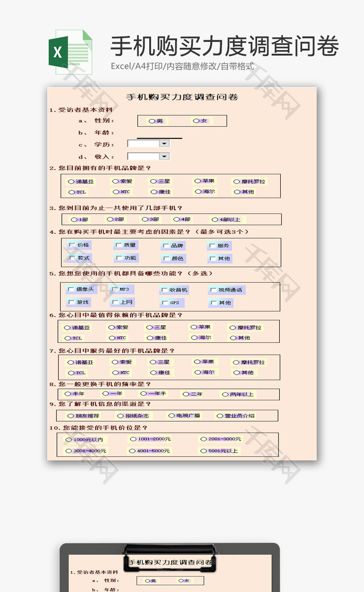
Task: Expand the 收入 combo box arrow
Action: click(x=164, y=156)
